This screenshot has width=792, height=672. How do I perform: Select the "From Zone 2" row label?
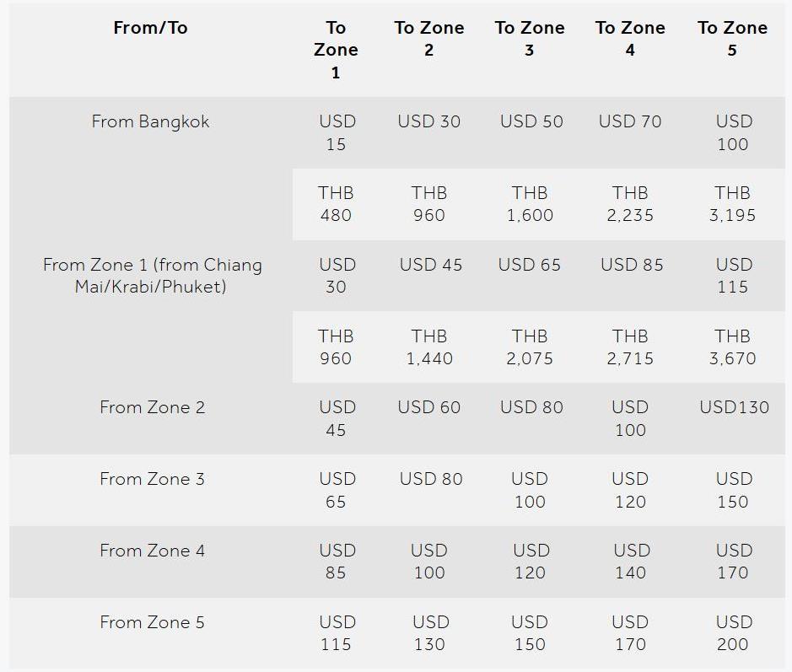click(x=152, y=407)
